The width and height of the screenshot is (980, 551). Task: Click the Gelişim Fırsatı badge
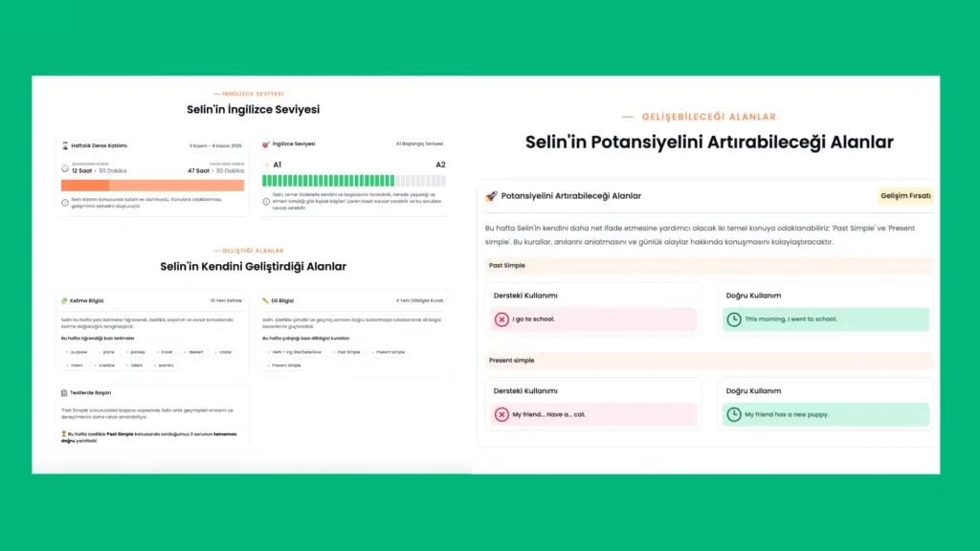tap(905, 195)
